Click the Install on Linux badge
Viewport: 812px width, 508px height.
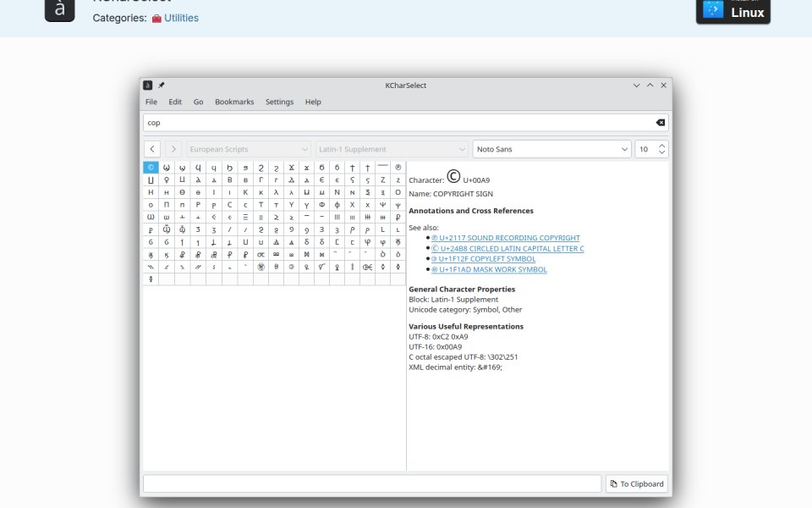(733, 10)
